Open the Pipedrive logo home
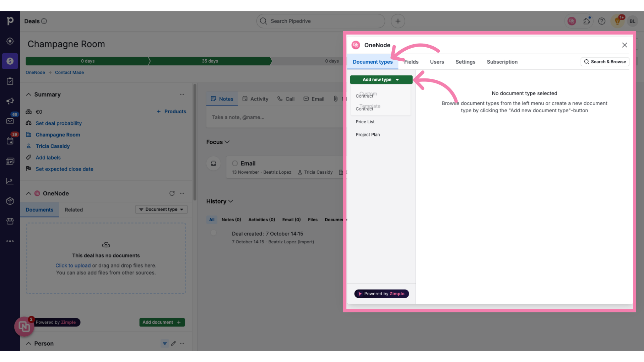The image size is (644, 362). (10, 21)
